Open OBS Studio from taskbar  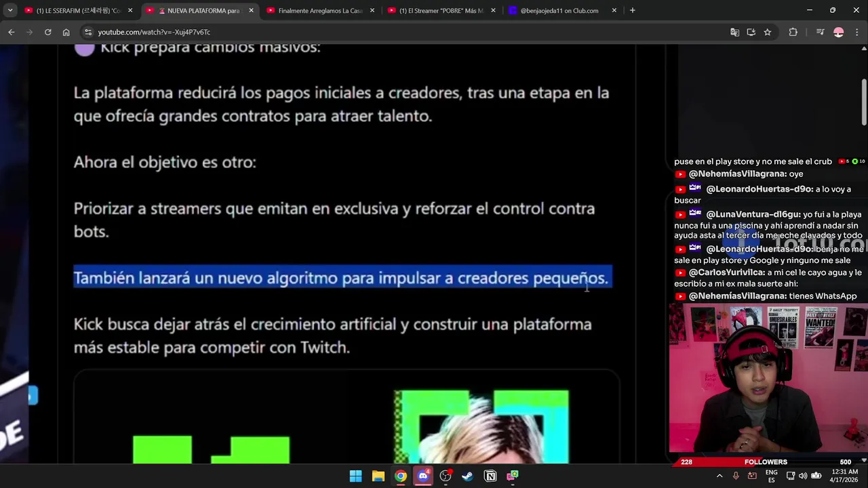click(446, 476)
